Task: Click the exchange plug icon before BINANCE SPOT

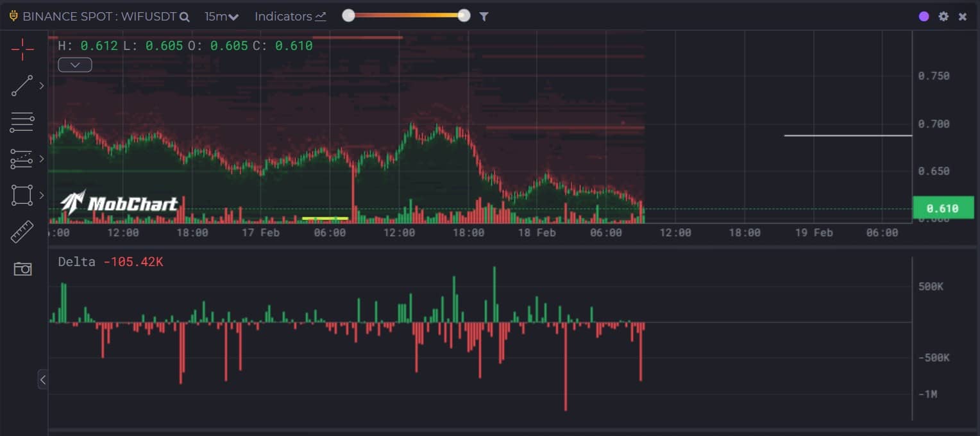Action: [13, 16]
